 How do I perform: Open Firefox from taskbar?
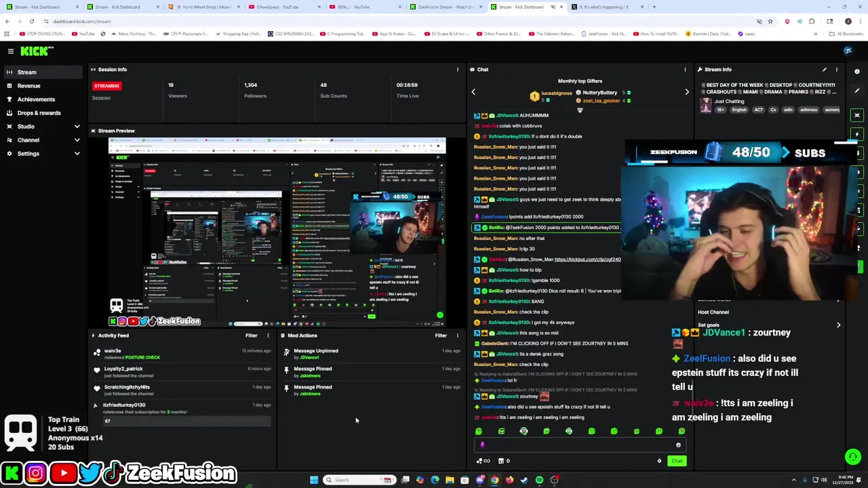pos(509,480)
